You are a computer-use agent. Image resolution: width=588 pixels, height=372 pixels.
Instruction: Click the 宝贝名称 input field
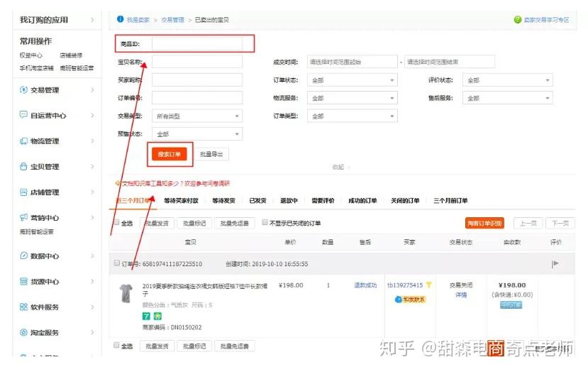tap(197, 62)
